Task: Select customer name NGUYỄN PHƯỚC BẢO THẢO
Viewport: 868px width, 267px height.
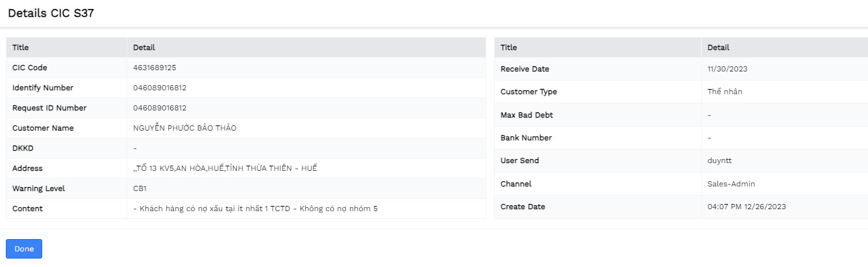Action: tap(185, 128)
